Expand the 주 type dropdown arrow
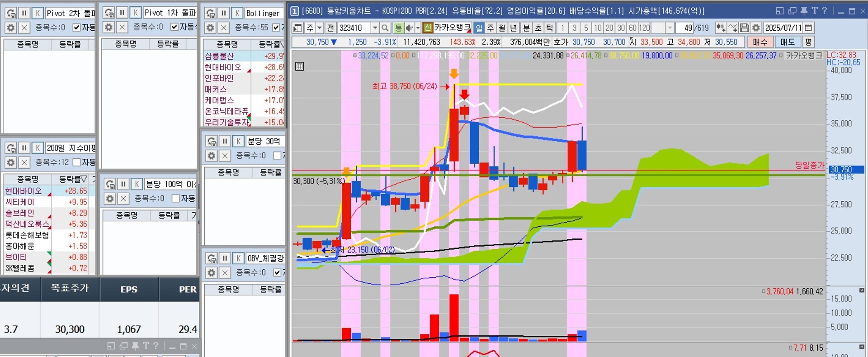 coord(319,28)
